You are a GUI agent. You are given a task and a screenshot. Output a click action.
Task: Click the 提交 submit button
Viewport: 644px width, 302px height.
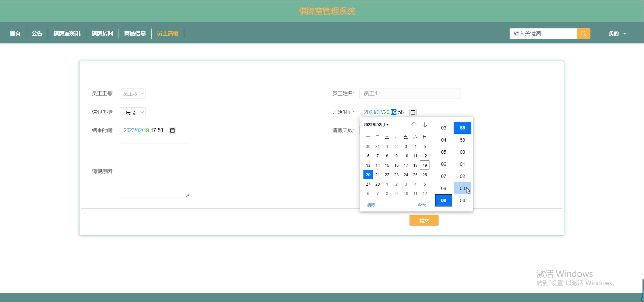pos(424,220)
